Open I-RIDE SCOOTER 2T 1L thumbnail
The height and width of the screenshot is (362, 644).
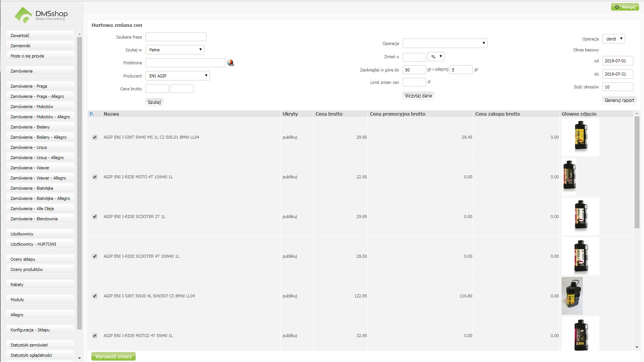(x=581, y=217)
